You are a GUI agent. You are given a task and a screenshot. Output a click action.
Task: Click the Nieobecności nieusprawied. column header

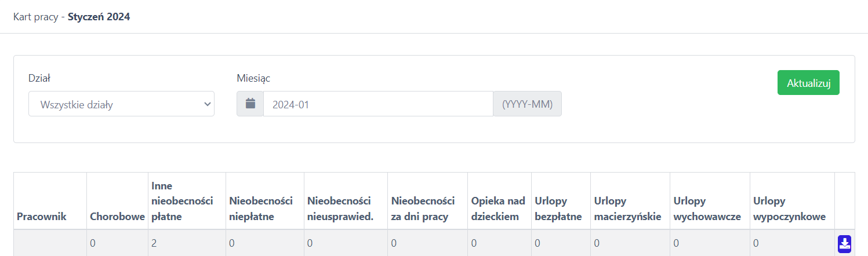(x=340, y=209)
